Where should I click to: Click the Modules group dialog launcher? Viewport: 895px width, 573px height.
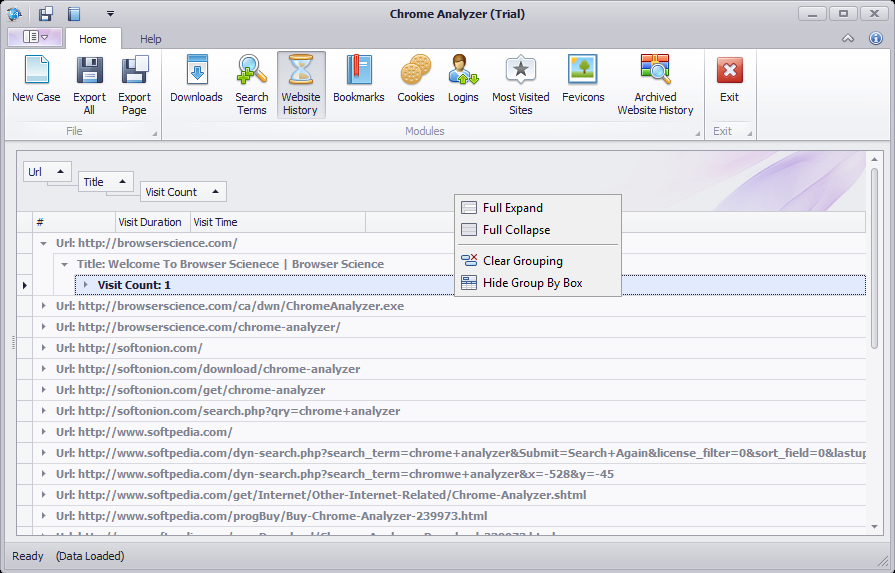pos(698,134)
